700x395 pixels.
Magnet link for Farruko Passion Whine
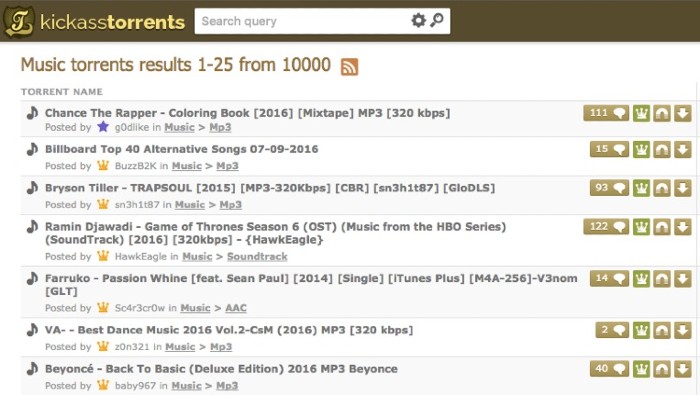[x=662, y=279]
